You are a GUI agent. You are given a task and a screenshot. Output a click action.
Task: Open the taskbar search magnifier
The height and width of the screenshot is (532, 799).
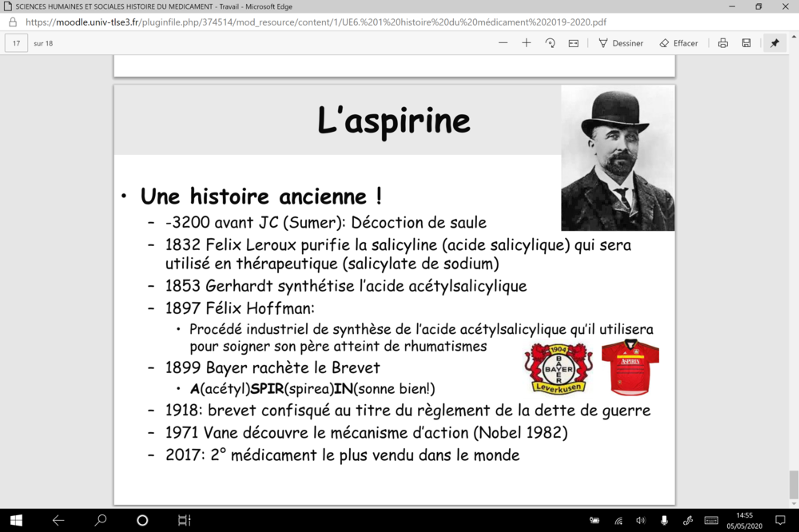[x=101, y=520]
